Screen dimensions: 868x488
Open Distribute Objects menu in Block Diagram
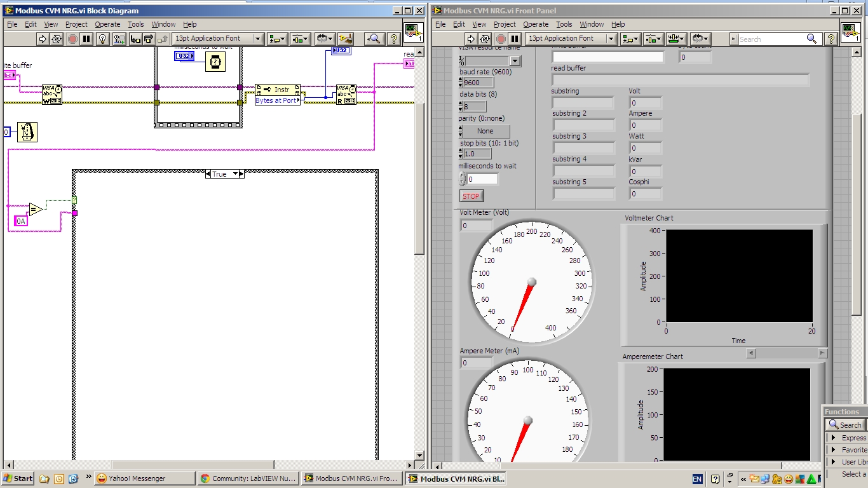click(301, 39)
